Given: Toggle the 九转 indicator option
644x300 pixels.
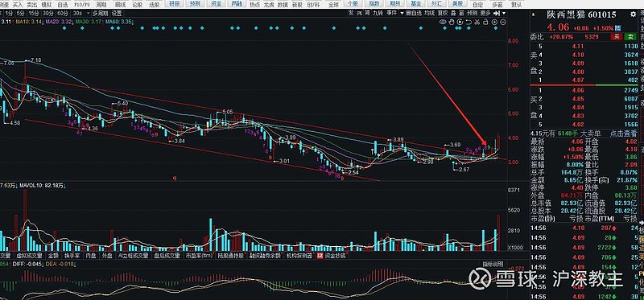Looking at the screenshot, I should (378, 13).
